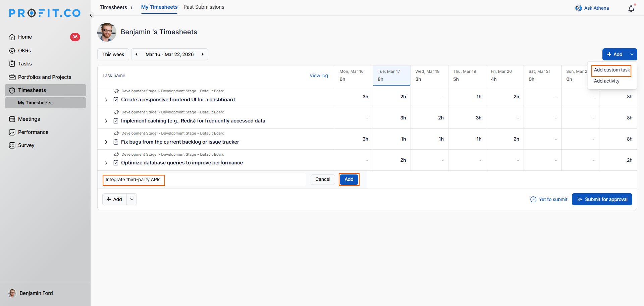This screenshot has width=644, height=306.
Task: Switch to Past Submissions tab
Action: (x=204, y=7)
